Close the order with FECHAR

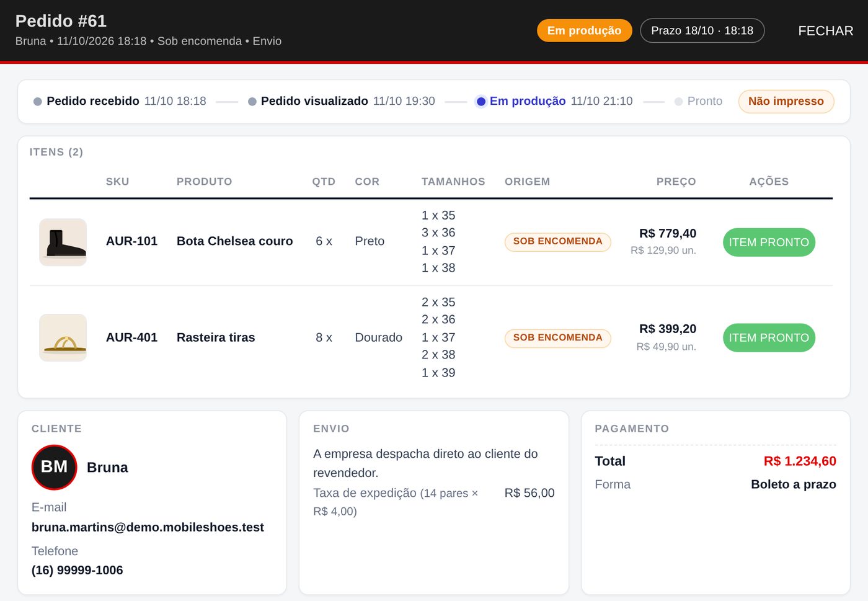tap(825, 31)
